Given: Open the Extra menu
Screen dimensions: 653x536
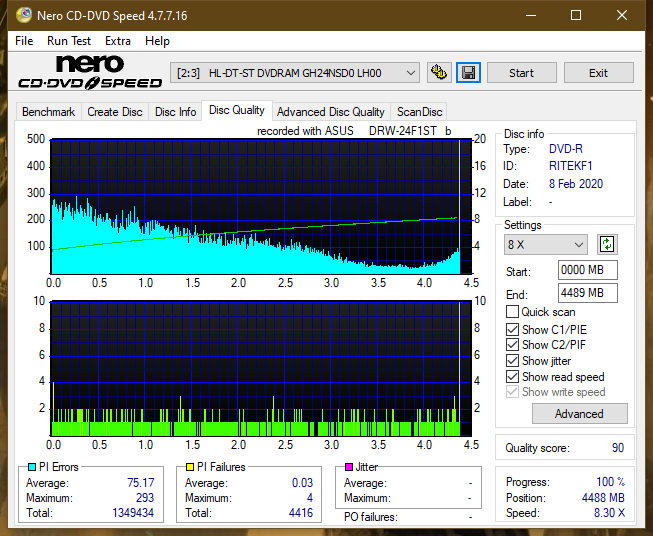Looking at the screenshot, I should 118,41.
